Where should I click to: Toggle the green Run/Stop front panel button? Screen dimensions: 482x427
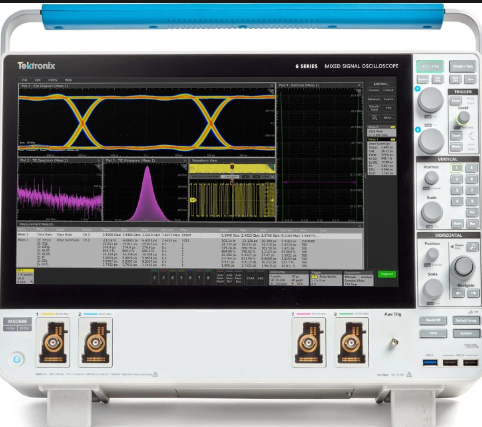coord(430,66)
